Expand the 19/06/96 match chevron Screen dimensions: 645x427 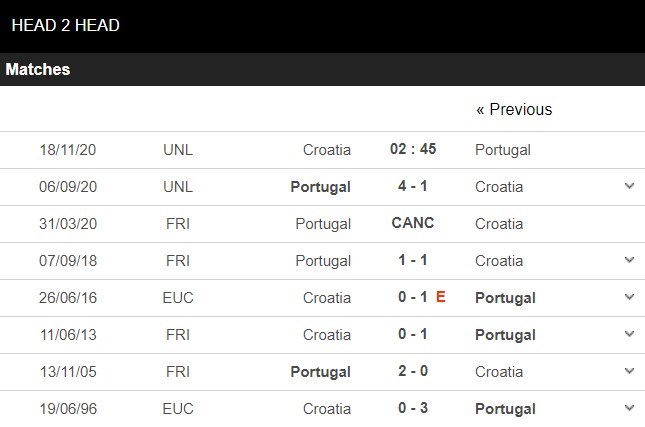[628, 408]
